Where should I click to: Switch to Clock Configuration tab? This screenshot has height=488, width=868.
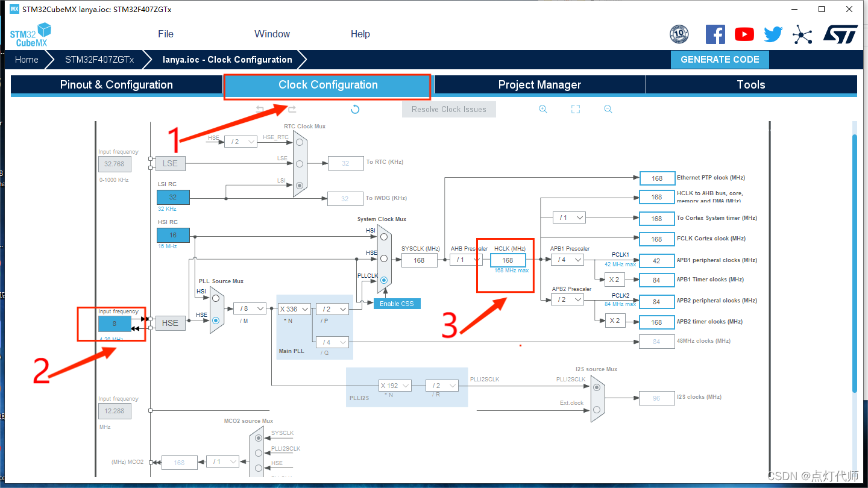coord(328,85)
